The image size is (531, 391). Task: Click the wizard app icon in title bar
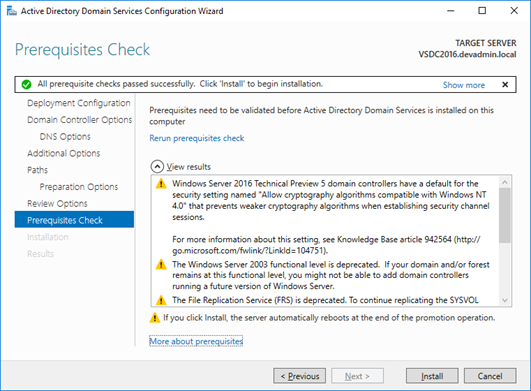[x=11, y=11]
